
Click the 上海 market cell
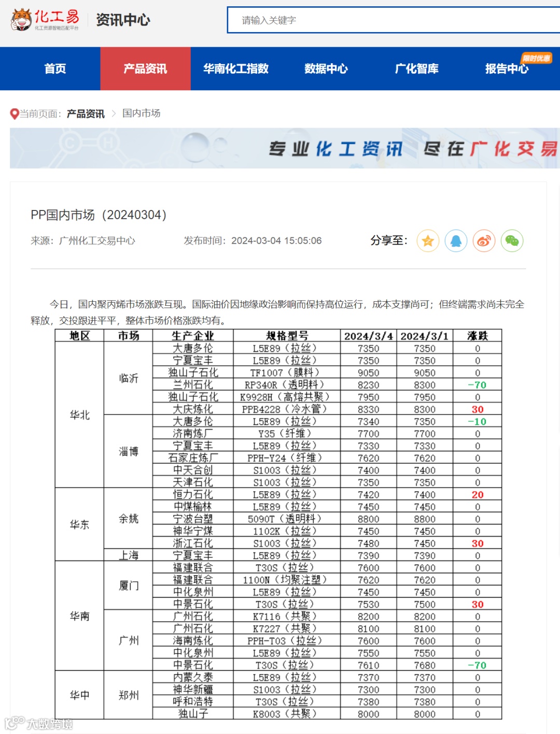click(129, 555)
